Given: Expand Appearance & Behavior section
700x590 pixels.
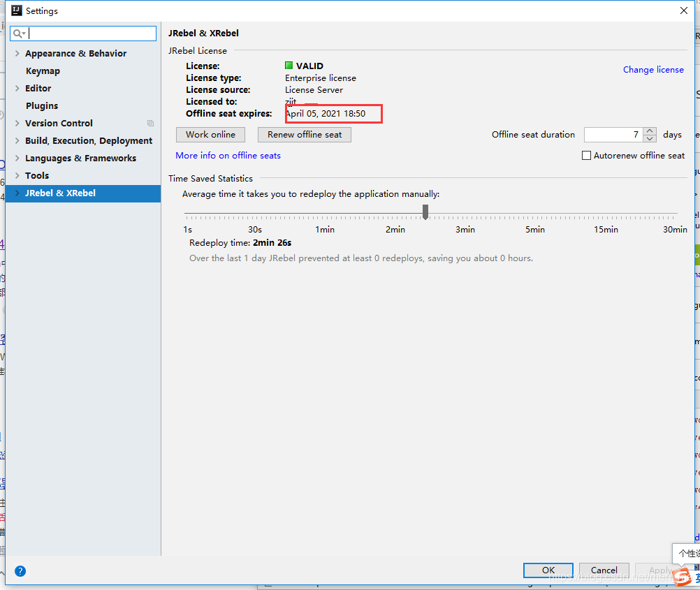Looking at the screenshot, I should coord(17,54).
